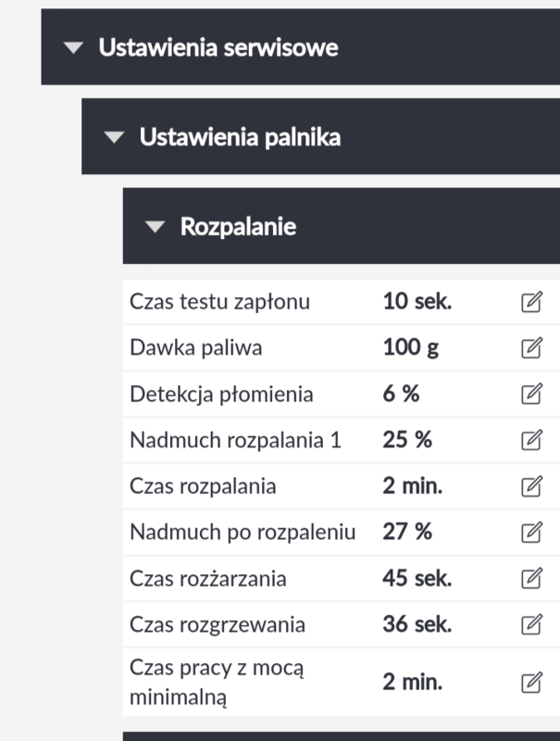560x741 pixels.
Task: Edit the Dawka paliwa setting
Action: 530,348
